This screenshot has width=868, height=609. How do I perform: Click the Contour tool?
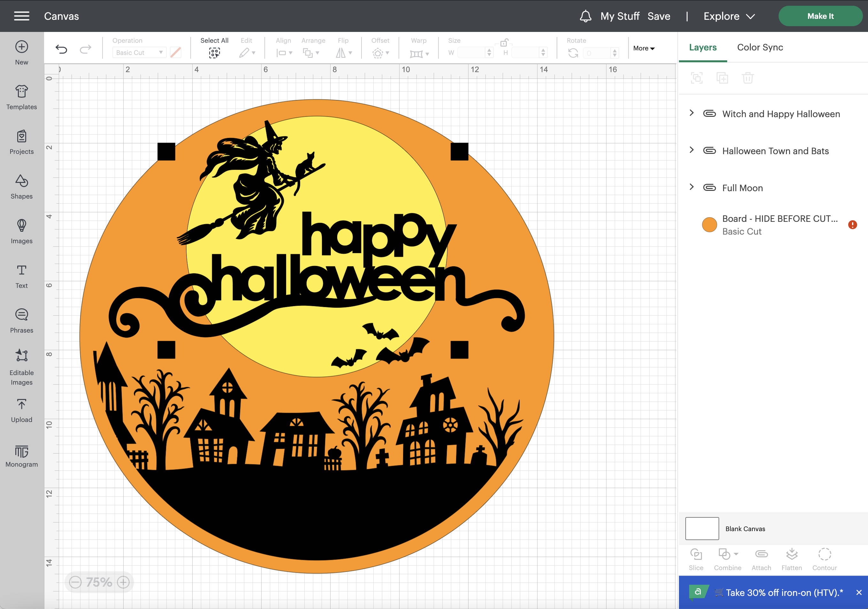click(825, 560)
